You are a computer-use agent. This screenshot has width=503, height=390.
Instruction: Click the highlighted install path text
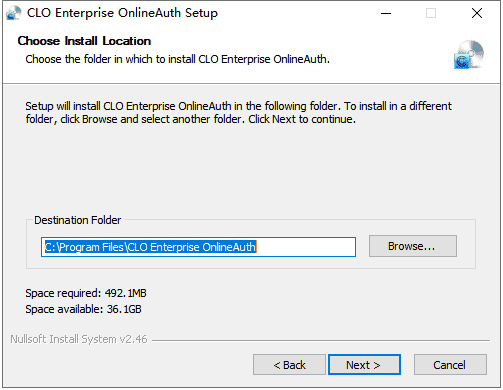(150, 247)
